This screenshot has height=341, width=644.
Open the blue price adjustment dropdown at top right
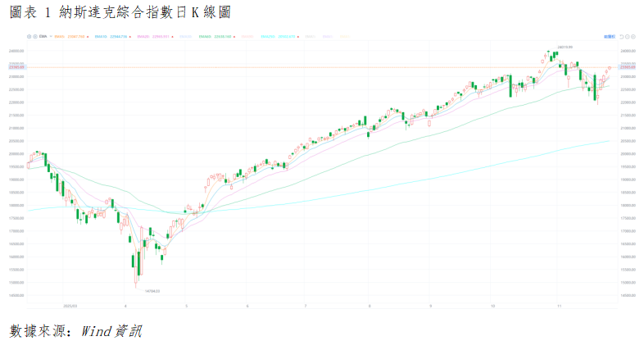tap(610, 37)
